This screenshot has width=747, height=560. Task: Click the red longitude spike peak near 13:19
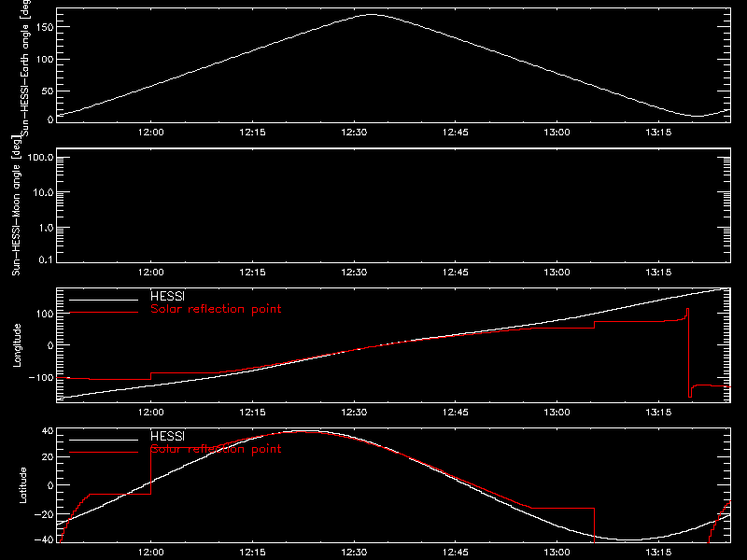pos(687,310)
